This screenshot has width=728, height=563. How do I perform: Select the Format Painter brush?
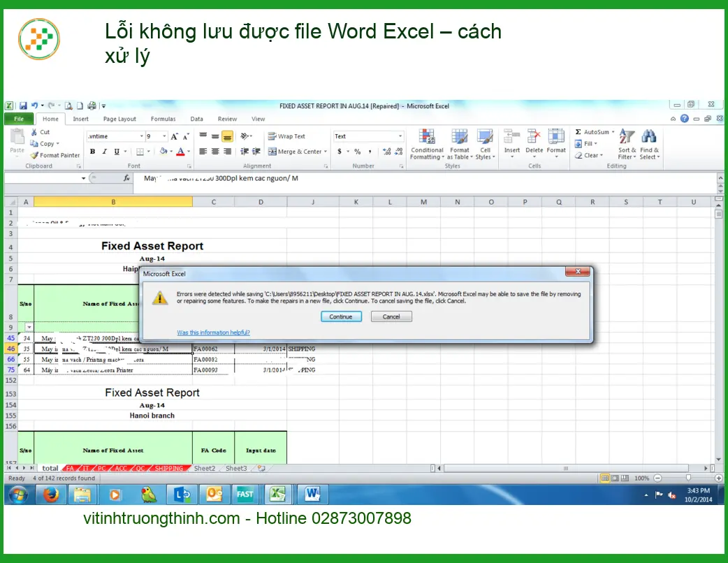coord(34,156)
